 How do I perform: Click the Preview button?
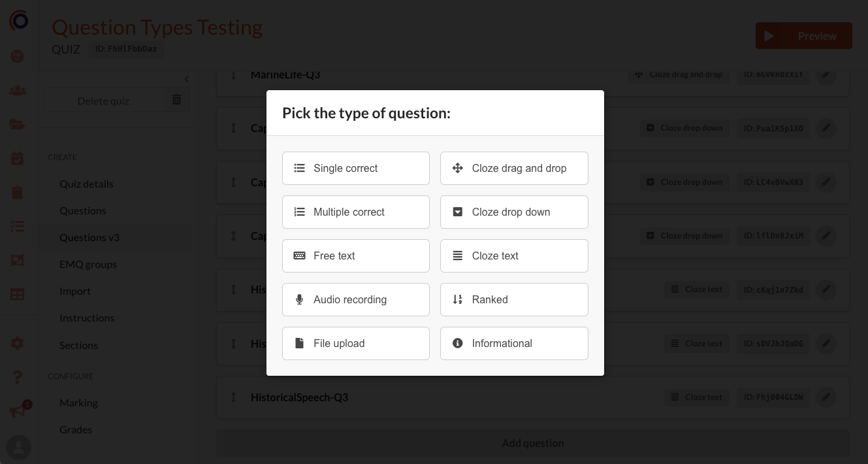803,36
